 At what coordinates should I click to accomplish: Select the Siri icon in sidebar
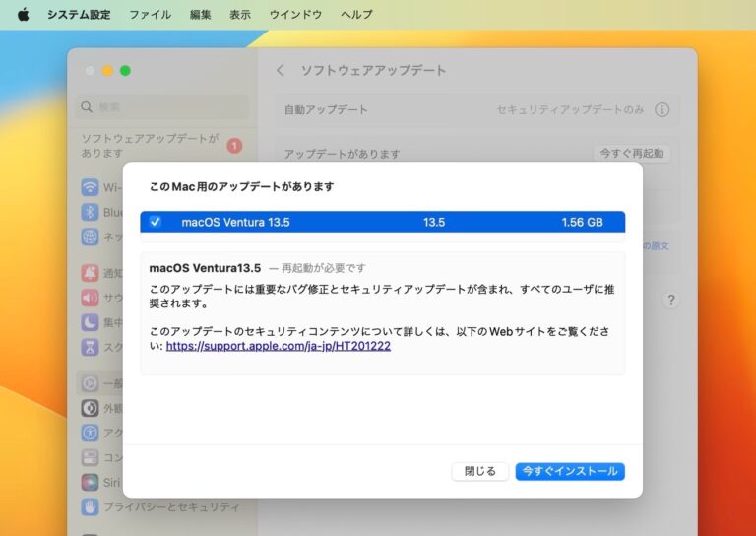coord(90,482)
